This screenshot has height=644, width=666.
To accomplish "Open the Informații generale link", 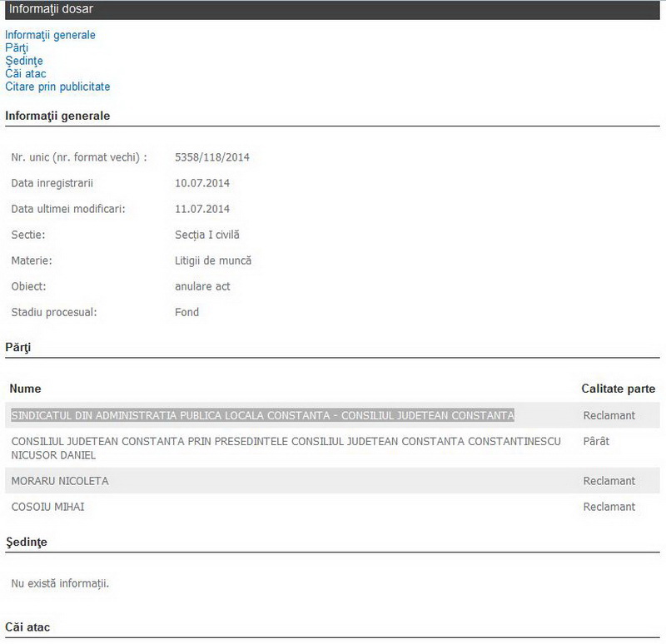I will 50,35.
